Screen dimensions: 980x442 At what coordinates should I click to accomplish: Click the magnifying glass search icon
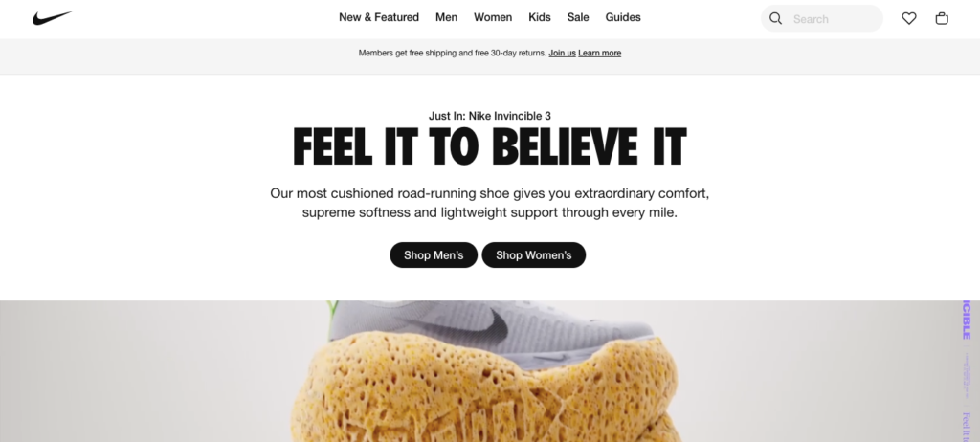pos(775,19)
